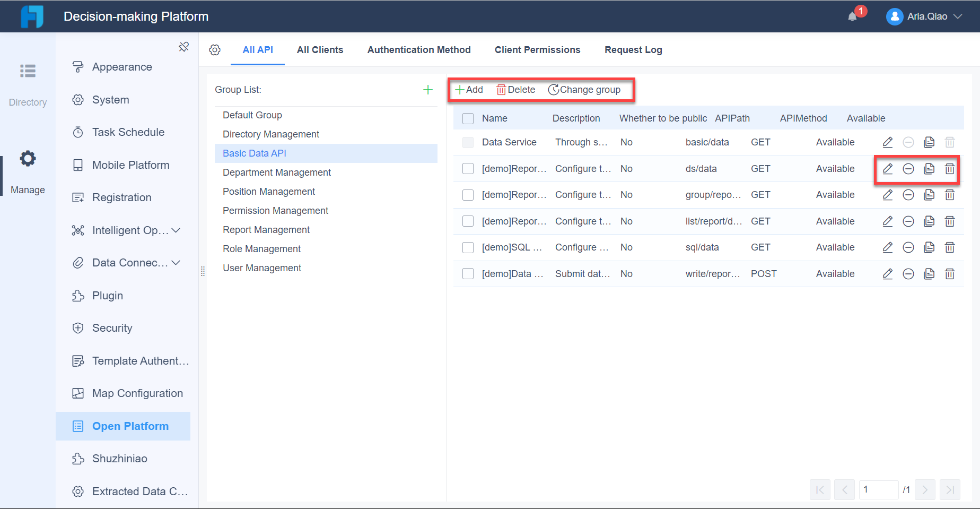Viewport: 980px width, 509px height.
Task: Disable the sql/data API
Action: pos(908,247)
